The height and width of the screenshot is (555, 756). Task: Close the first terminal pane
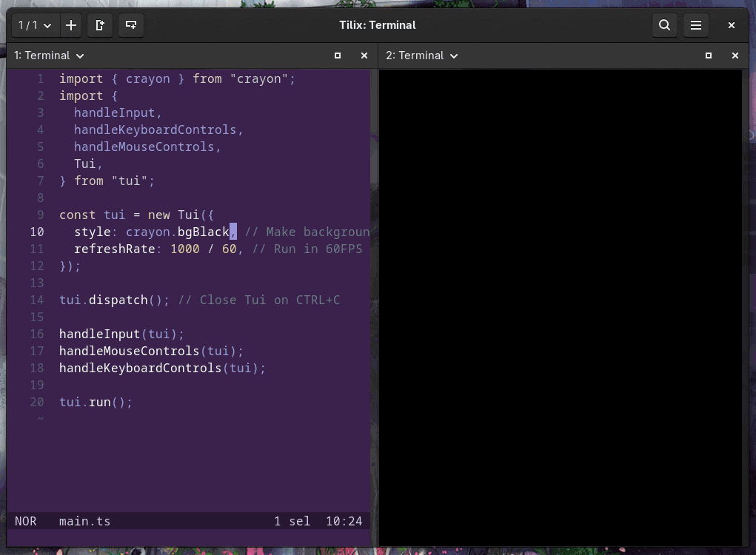pos(364,55)
